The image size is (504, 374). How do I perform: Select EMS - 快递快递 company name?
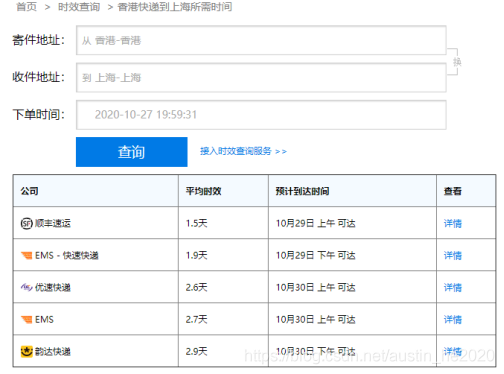tap(67, 255)
